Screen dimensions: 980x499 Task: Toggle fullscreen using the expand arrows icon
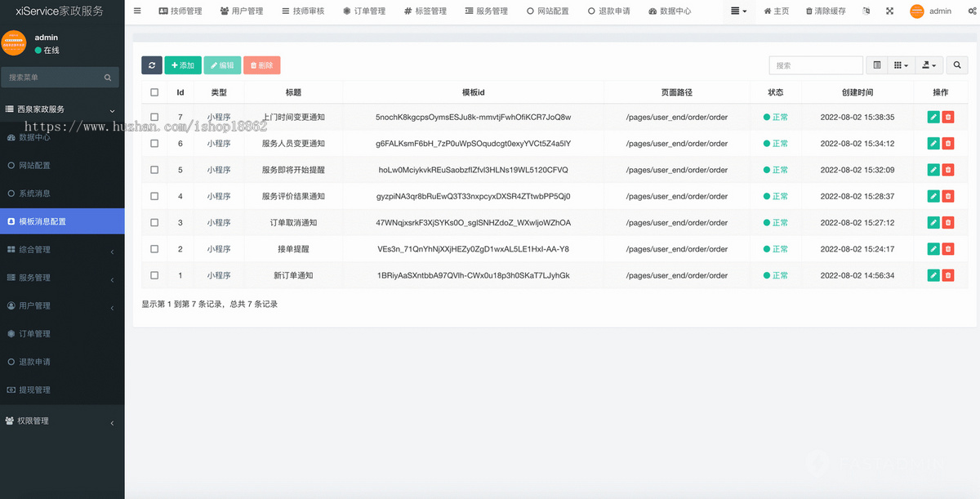click(x=889, y=11)
